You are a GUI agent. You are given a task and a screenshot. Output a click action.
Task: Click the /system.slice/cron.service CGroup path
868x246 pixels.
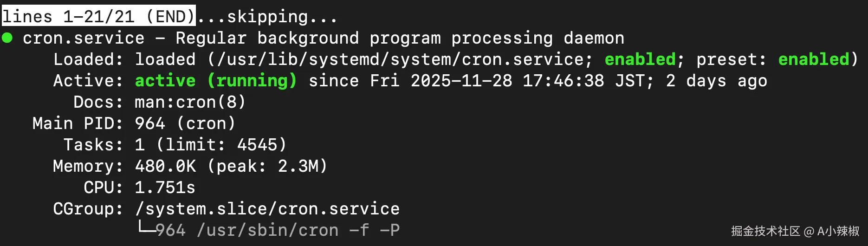tap(267, 209)
